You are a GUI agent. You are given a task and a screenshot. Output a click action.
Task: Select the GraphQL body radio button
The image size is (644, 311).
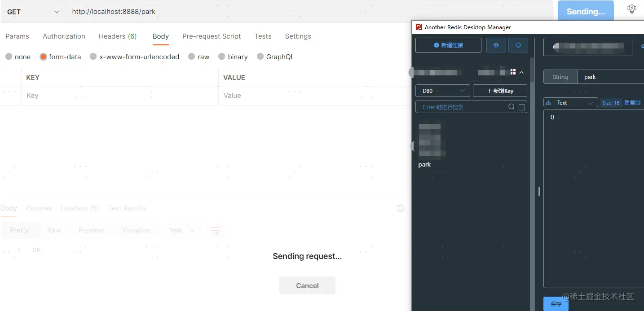[x=260, y=57]
